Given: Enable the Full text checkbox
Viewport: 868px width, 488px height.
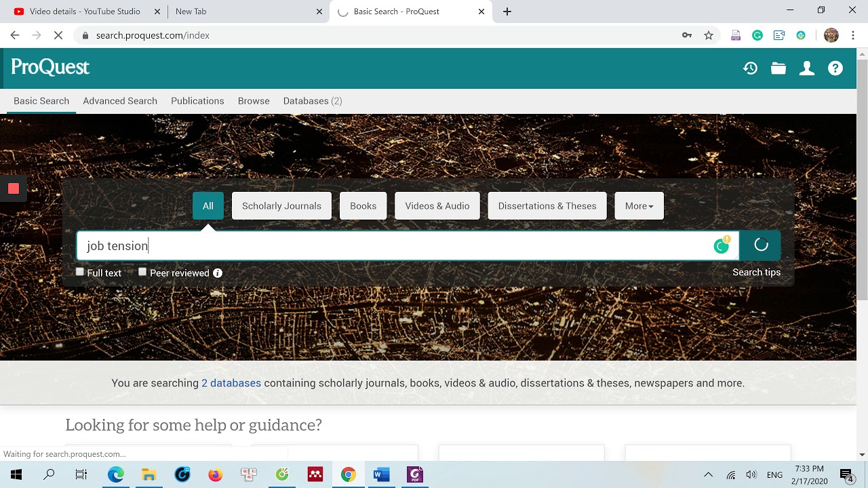Looking at the screenshot, I should tap(80, 272).
